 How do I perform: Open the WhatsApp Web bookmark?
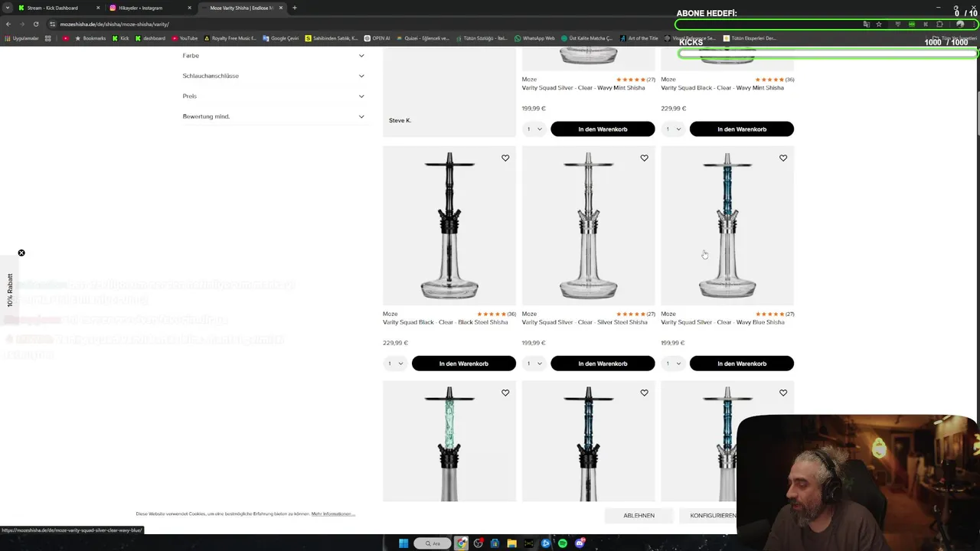534,38
